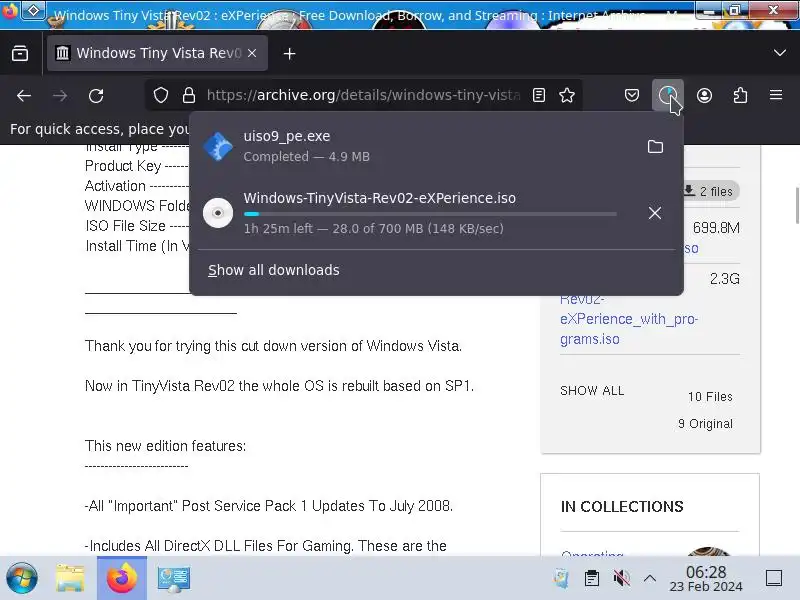This screenshot has height=600, width=800.
Task: Reload the current page
Action: point(96,95)
